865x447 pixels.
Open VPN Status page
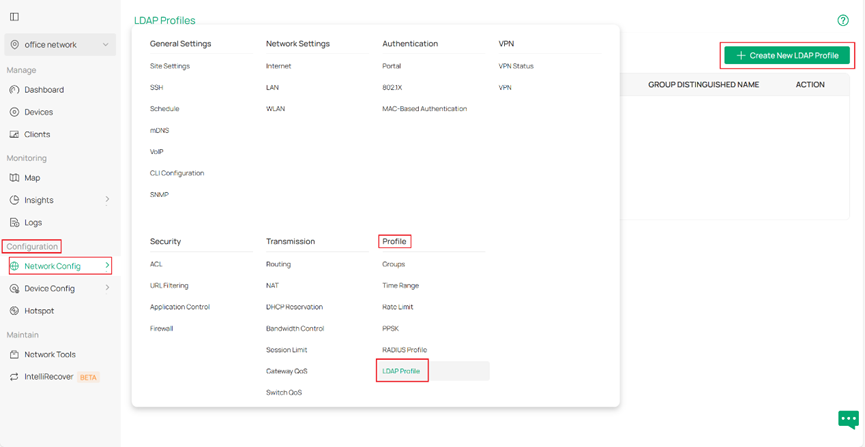tap(516, 66)
